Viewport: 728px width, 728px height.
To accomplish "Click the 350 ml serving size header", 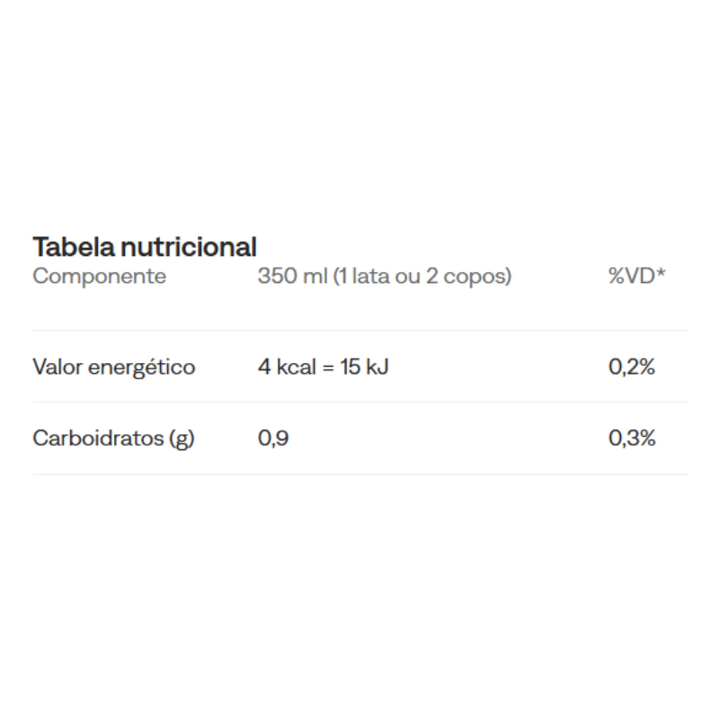I will [385, 276].
